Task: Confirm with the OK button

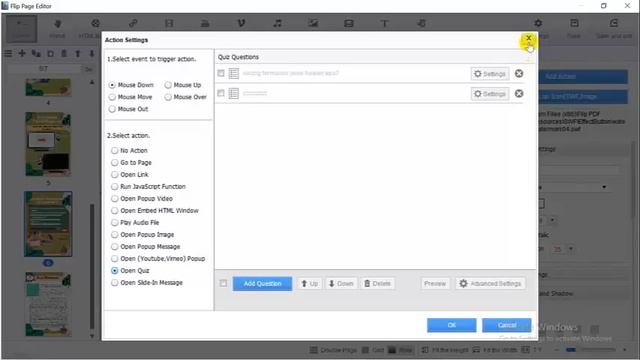Action: [x=451, y=325]
